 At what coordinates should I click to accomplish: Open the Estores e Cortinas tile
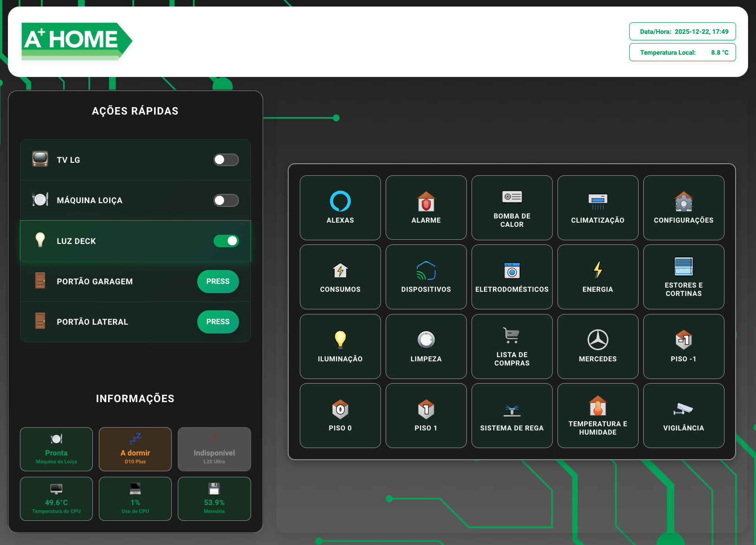tap(684, 276)
